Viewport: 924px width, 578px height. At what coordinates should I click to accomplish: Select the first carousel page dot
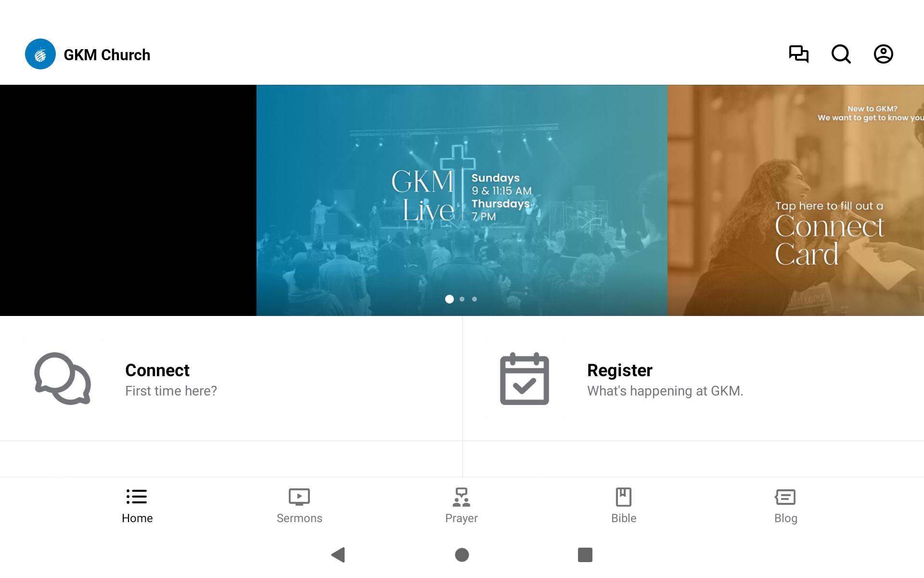tap(449, 299)
